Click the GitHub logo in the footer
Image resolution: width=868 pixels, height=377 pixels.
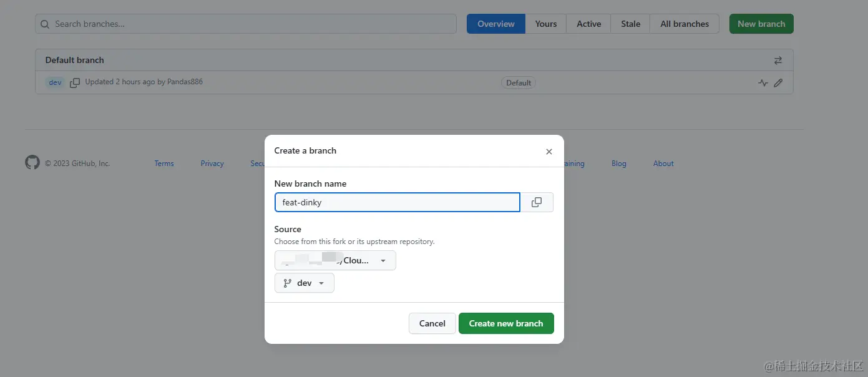click(x=32, y=163)
